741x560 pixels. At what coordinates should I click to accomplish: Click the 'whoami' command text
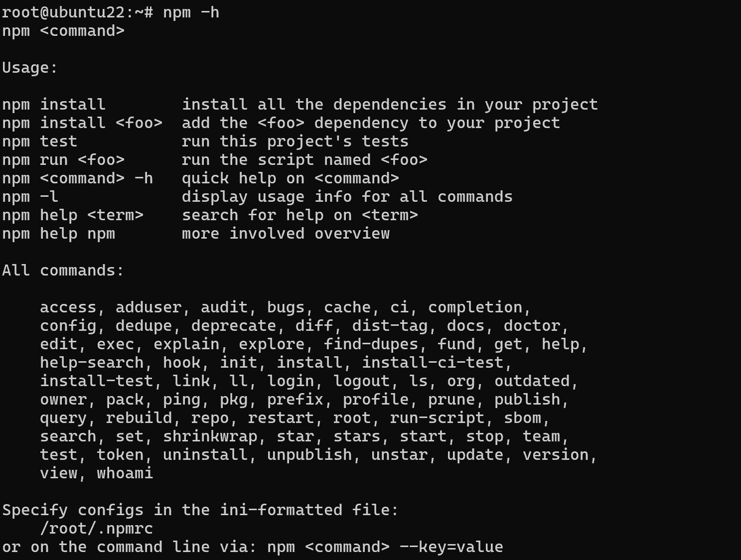tap(125, 473)
